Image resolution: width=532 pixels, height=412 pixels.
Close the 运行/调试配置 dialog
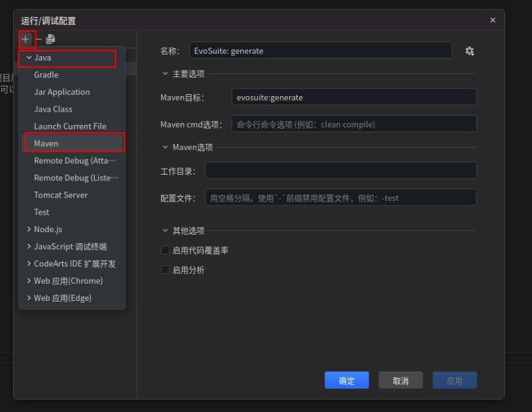tap(493, 20)
